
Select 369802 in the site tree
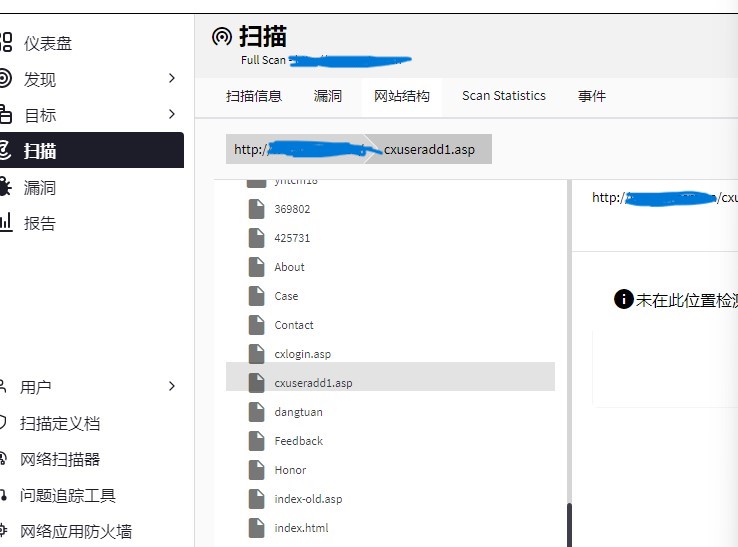pos(292,209)
